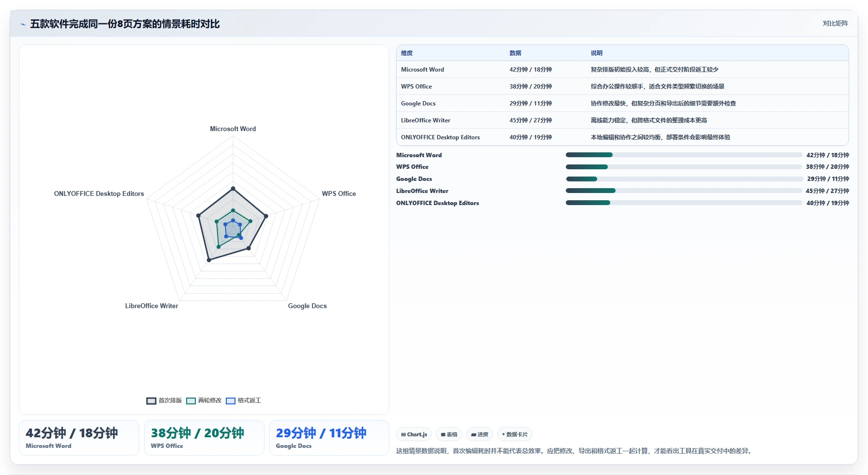Click the dark data point on Microsoft Word axis

[233, 188]
